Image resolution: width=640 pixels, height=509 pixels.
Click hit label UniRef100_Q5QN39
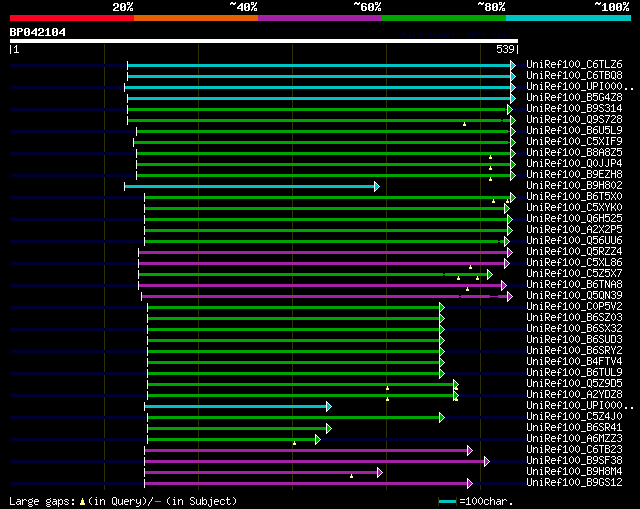pos(574,296)
